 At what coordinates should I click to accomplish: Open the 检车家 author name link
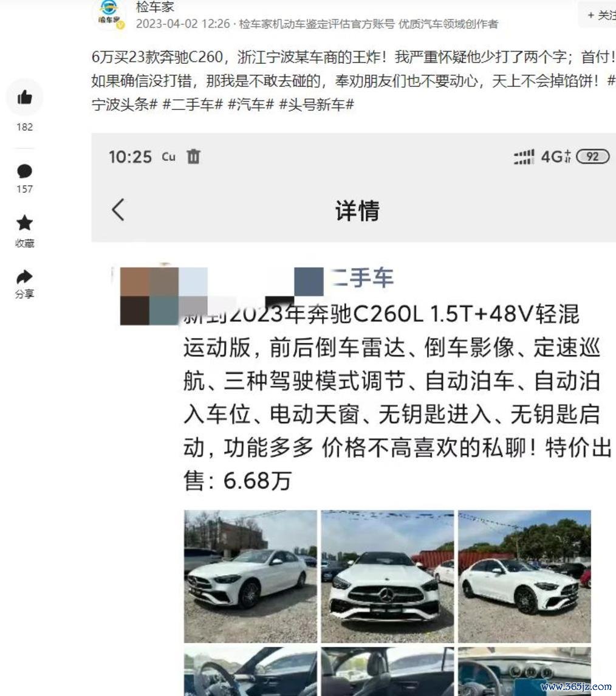[x=155, y=7]
